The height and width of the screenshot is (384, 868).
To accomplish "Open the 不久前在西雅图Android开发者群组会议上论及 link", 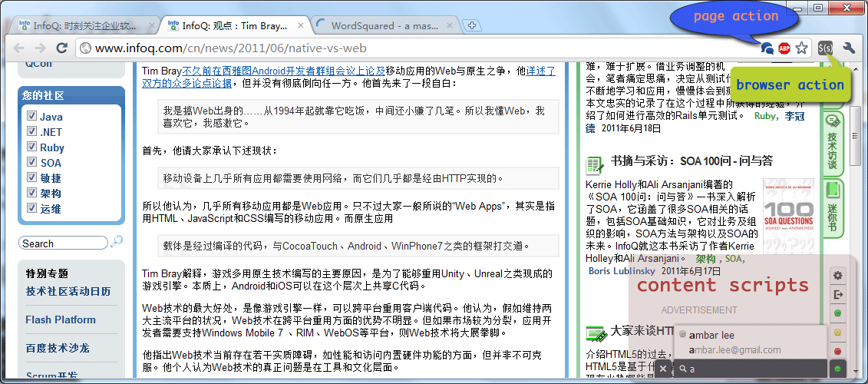I will click(283, 71).
